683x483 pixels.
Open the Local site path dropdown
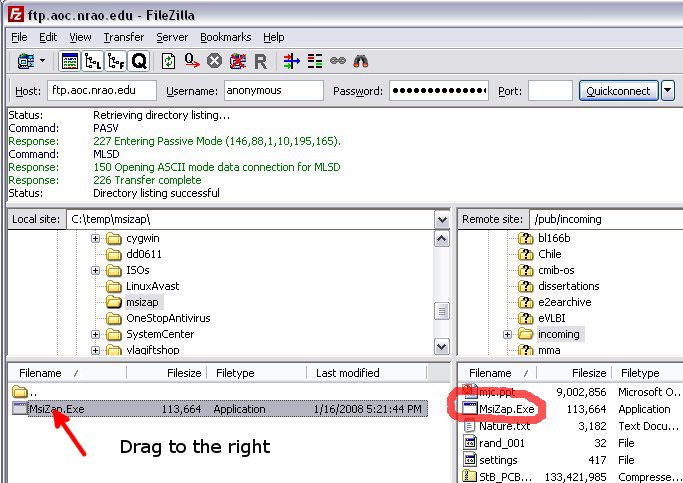pyautogui.click(x=442, y=219)
